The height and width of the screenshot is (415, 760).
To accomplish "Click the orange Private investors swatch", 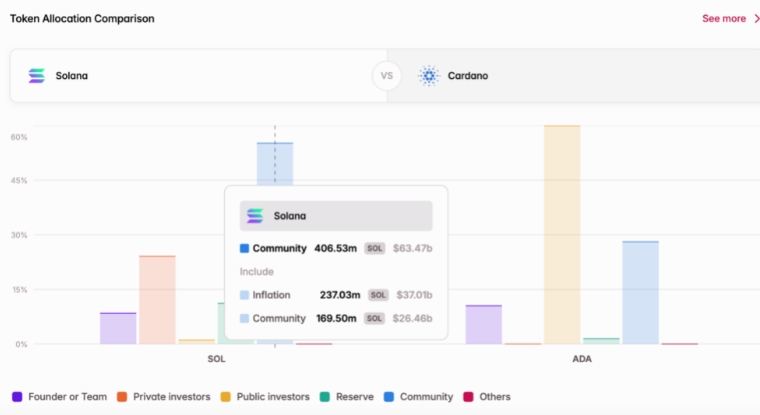I will (122, 397).
